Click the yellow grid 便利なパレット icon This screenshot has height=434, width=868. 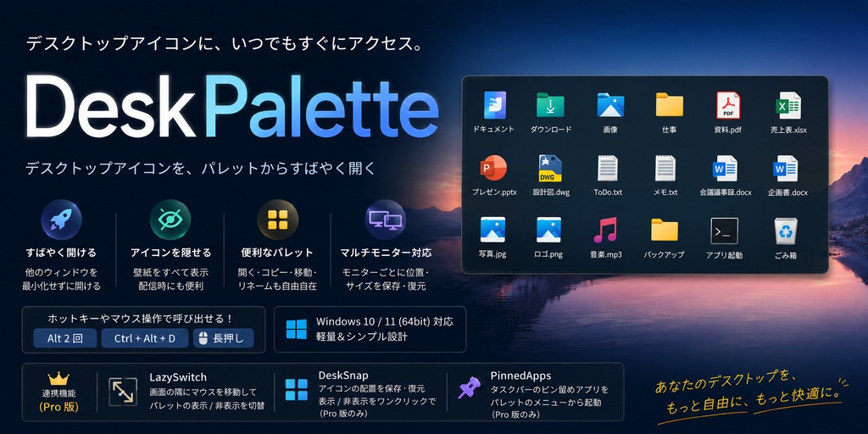(x=278, y=220)
